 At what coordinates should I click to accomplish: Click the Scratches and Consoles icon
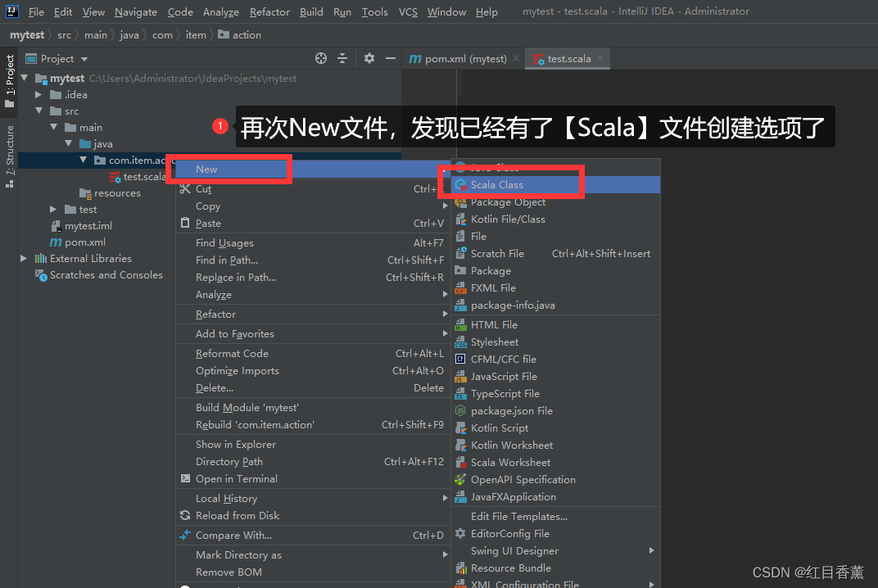42,274
